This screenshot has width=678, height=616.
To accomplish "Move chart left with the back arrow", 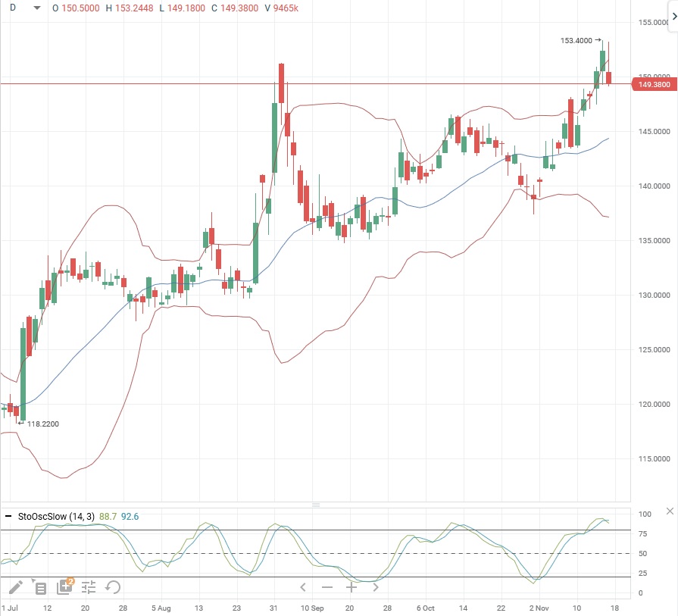I will [x=303, y=587].
